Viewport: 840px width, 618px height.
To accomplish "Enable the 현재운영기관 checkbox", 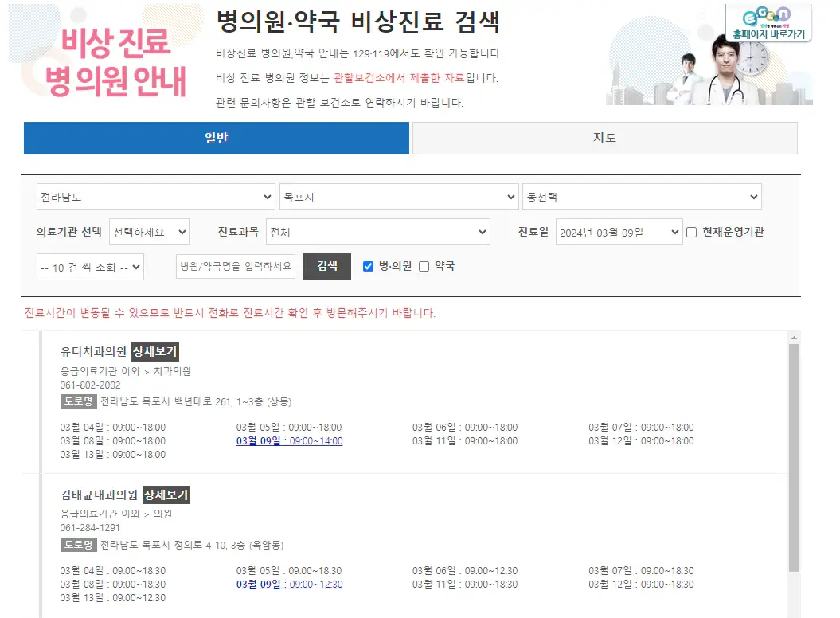I will (x=692, y=231).
